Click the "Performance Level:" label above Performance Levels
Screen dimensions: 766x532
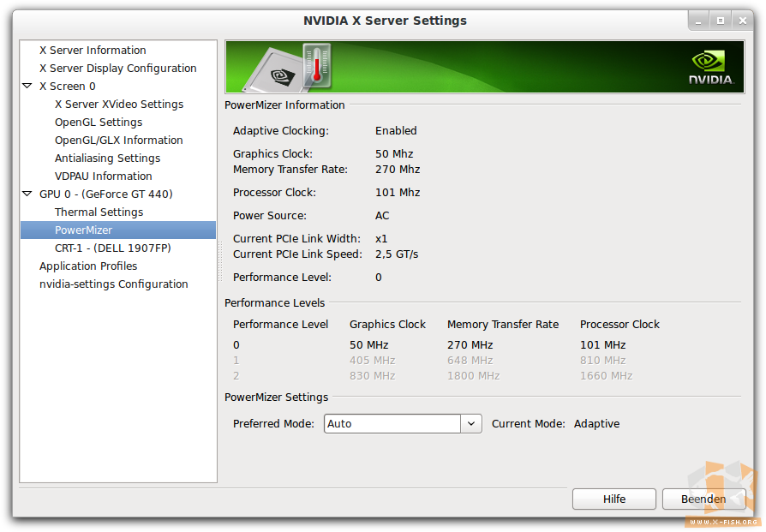click(x=283, y=278)
